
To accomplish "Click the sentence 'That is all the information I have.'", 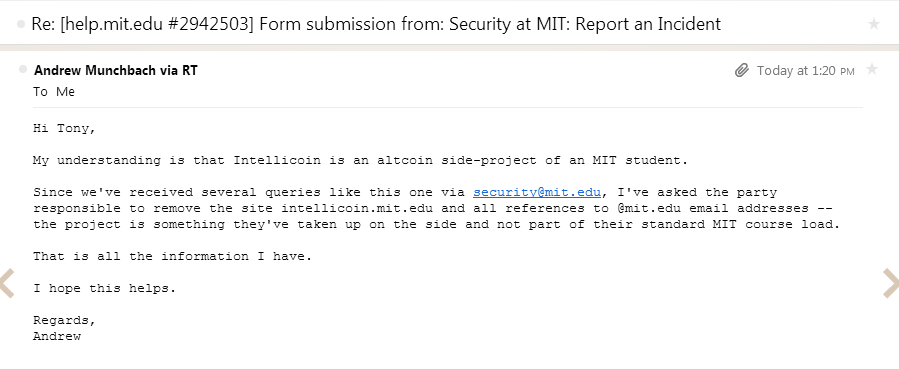I will (x=173, y=256).
